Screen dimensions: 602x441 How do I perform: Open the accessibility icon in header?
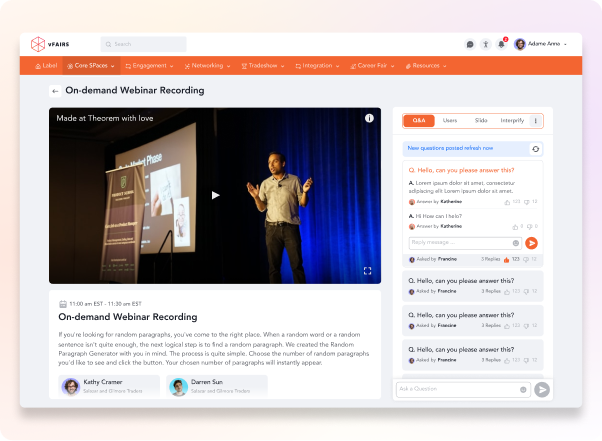click(486, 44)
